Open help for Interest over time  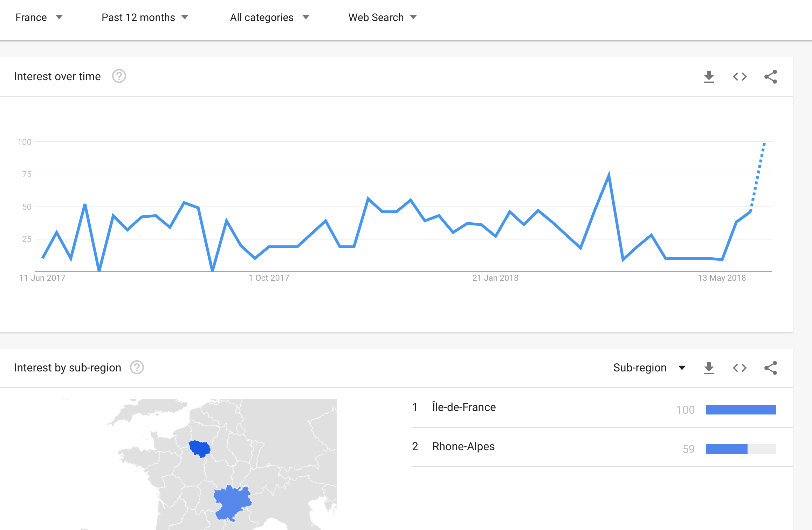coord(119,76)
